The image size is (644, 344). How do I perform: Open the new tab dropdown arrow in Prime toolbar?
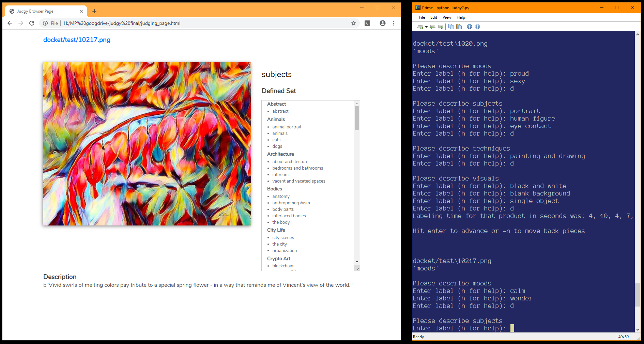426,27
